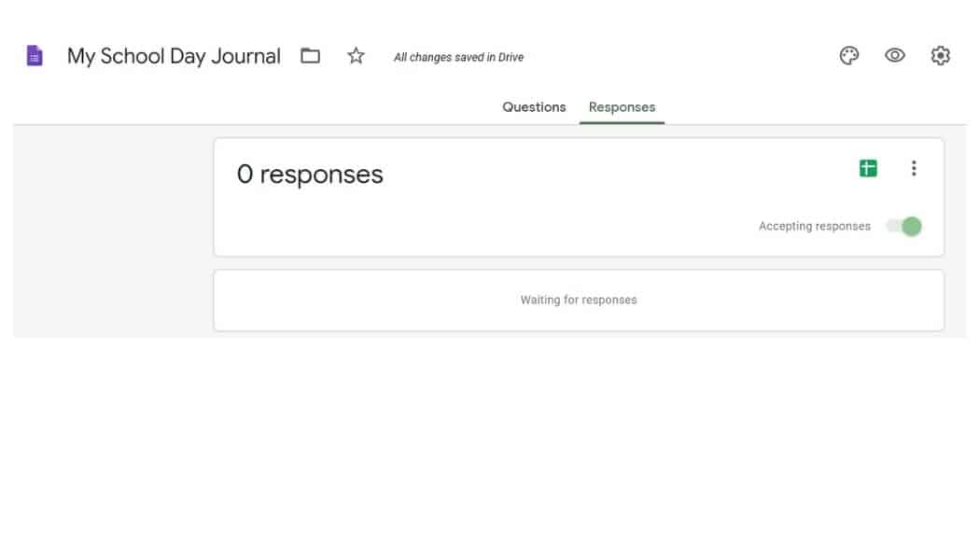Turn off Accepting responses toggle
Screen dimensions: 980x560
904,226
